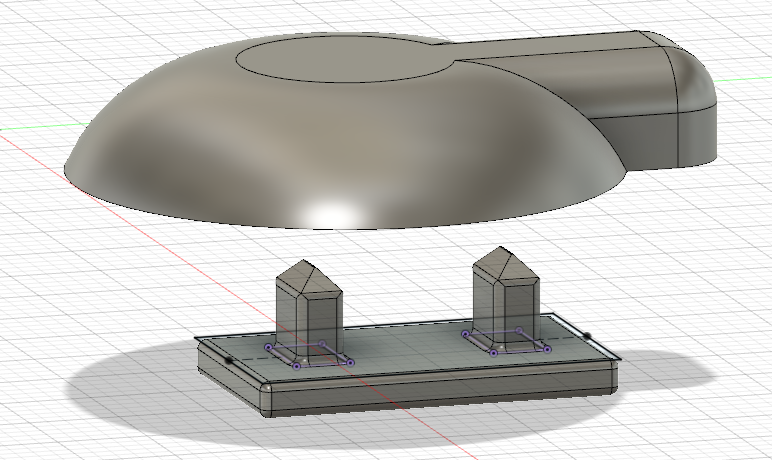Select the right pointed post on the base
The width and height of the screenshot is (772, 460).
point(506,298)
